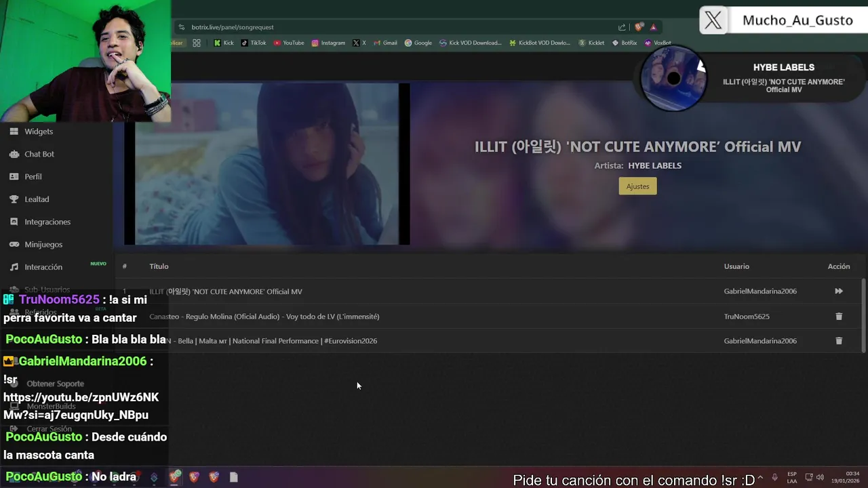Click the tab groups grid icon
This screenshot has height=488, width=868.
tap(197, 43)
